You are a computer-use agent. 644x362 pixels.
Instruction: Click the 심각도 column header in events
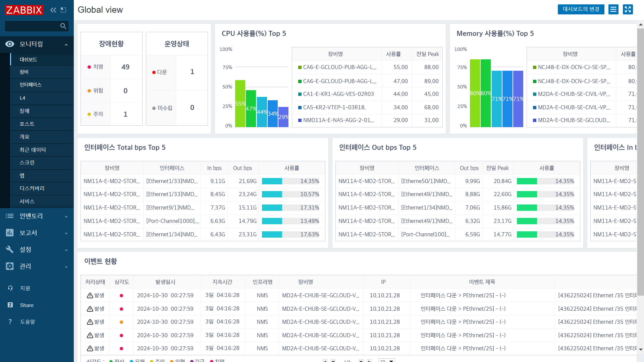122,282
